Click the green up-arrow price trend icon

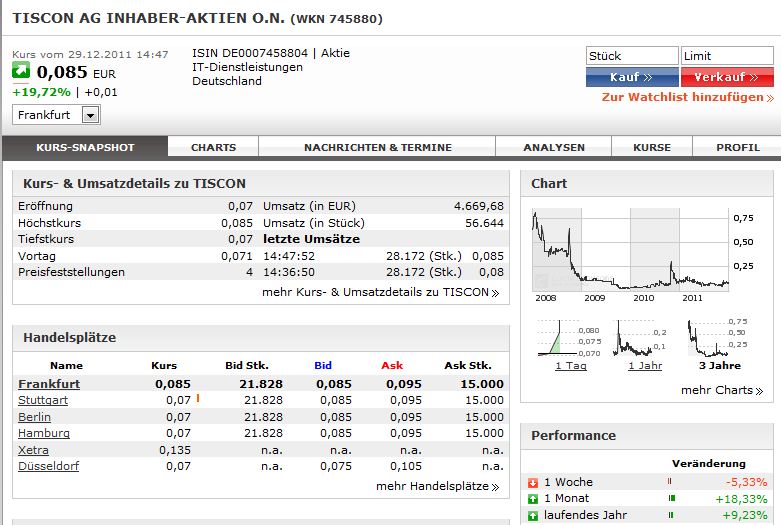(x=21, y=71)
